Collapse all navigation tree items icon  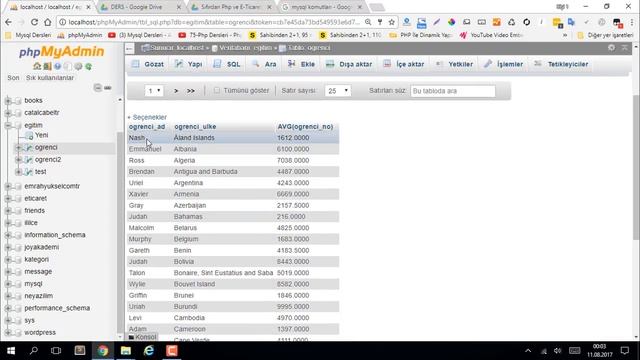click(98, 87)
